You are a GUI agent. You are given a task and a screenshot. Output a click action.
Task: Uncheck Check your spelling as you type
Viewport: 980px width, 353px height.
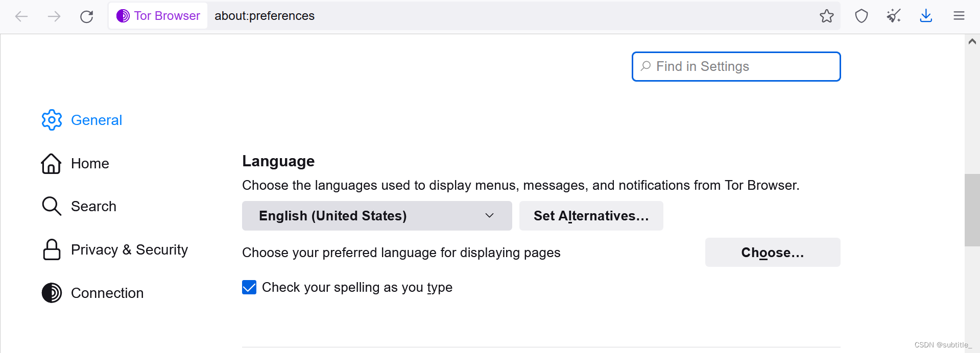click(249, 287)
